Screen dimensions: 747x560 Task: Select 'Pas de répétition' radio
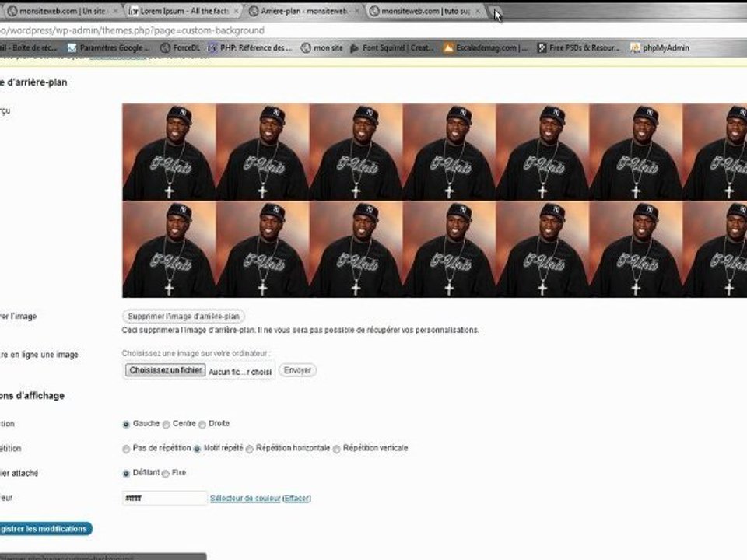[126, 449]
